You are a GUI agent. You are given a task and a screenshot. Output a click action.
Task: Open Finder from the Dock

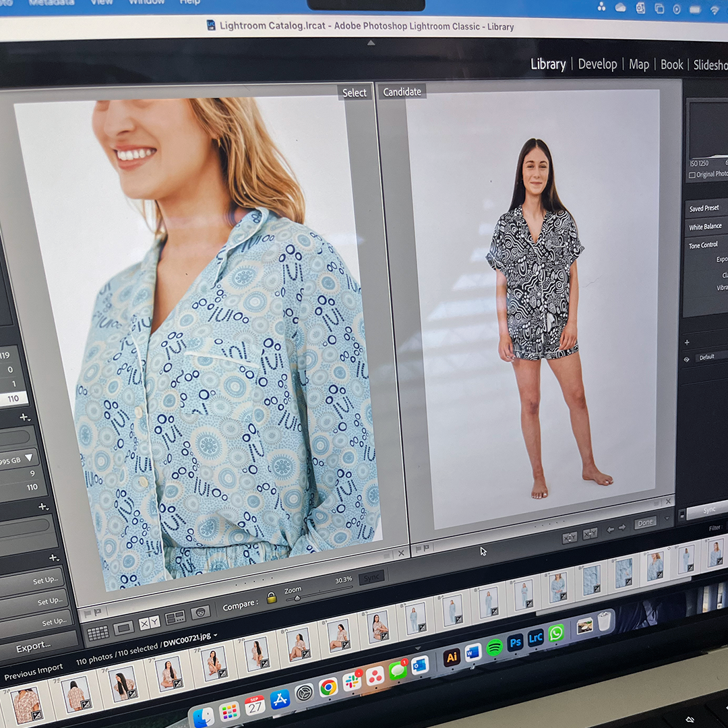coord(204,718)
